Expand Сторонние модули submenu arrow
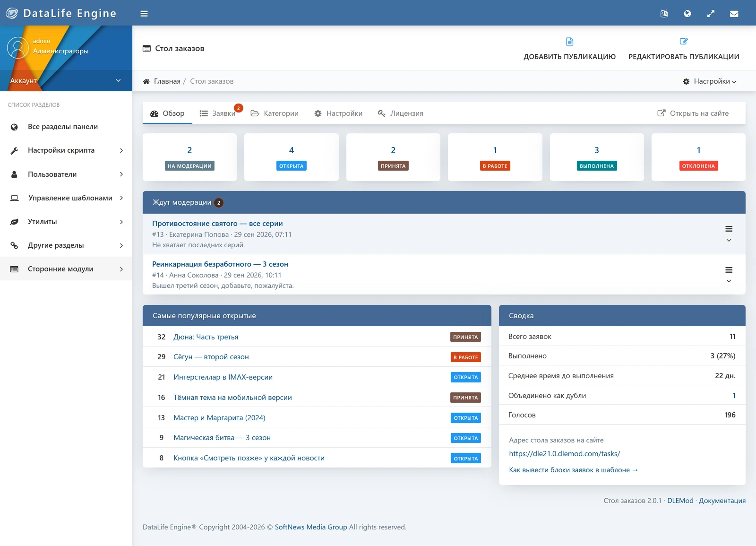Image resolution: width=756 pixels, height=546 pixels. (121, 269)
